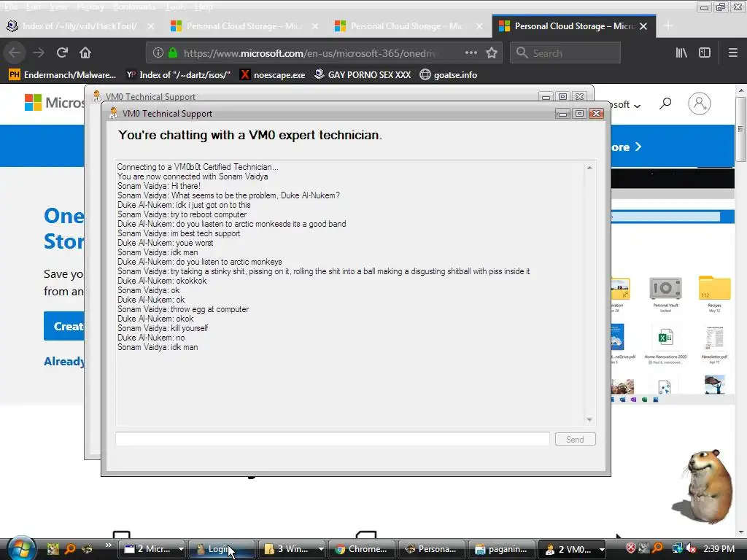Switch to Login taskbar button

(x=222, y=549)
